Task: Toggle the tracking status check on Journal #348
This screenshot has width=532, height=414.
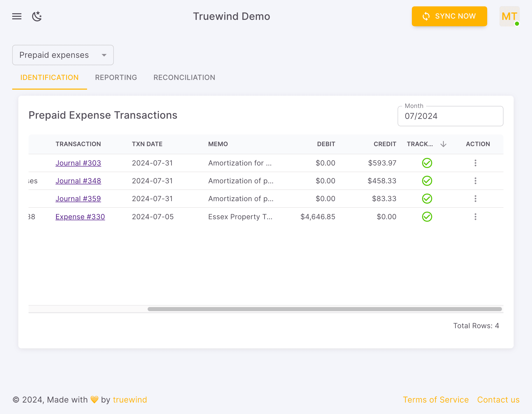Action: click(427, 181)
